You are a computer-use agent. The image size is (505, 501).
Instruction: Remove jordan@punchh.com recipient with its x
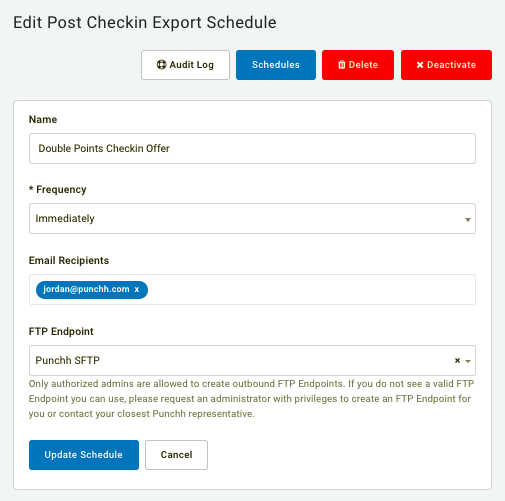click(137, 289)
